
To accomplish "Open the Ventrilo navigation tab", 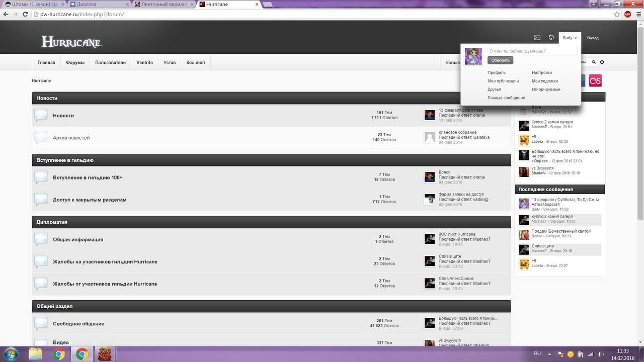I will point(144,62).
